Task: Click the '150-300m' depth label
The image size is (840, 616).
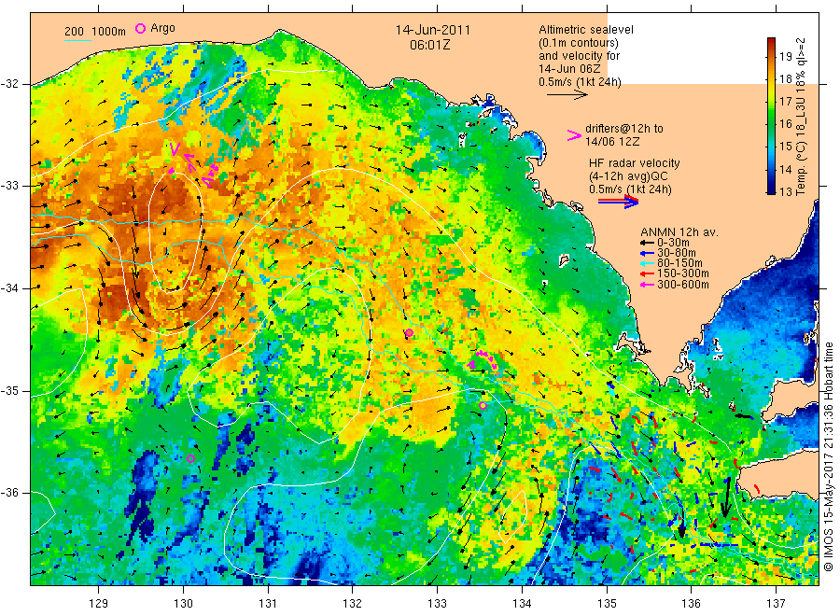Action: [x=683, y=274]
